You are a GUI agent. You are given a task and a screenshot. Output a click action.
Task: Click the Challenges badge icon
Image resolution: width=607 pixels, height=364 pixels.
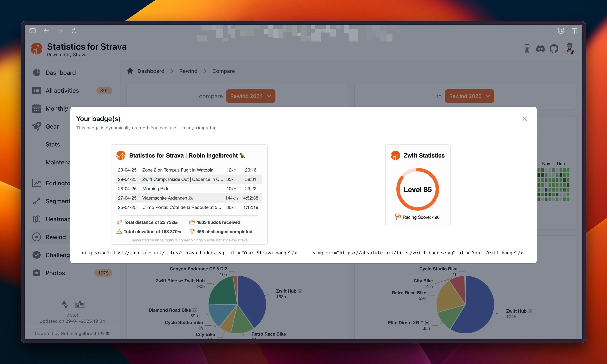click(37, 255)
